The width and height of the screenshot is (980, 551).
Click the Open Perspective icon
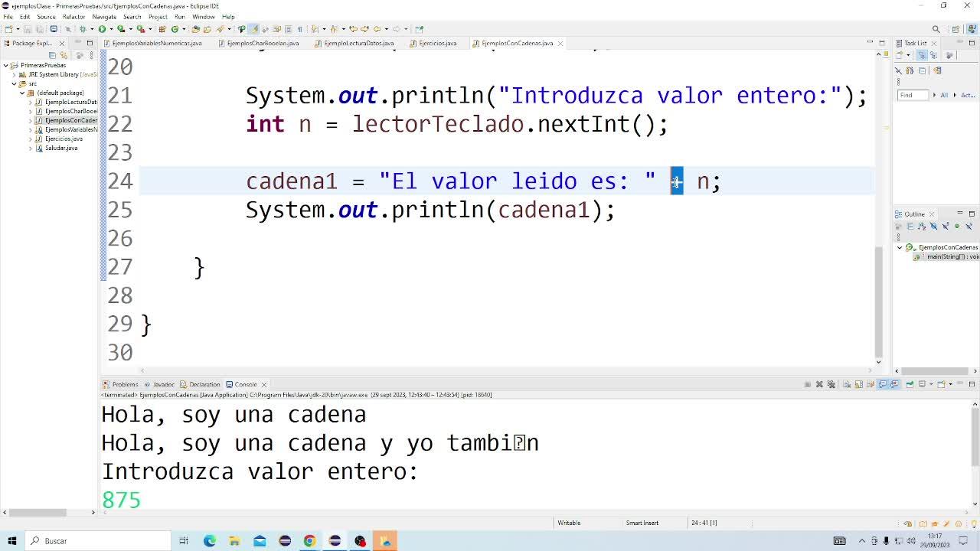click(x=955, y=29)
